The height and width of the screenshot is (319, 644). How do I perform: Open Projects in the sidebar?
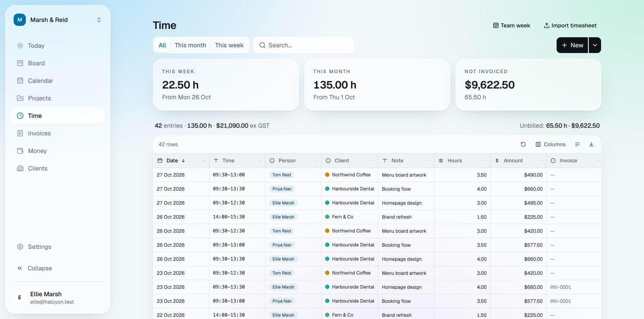coord(58,98)
